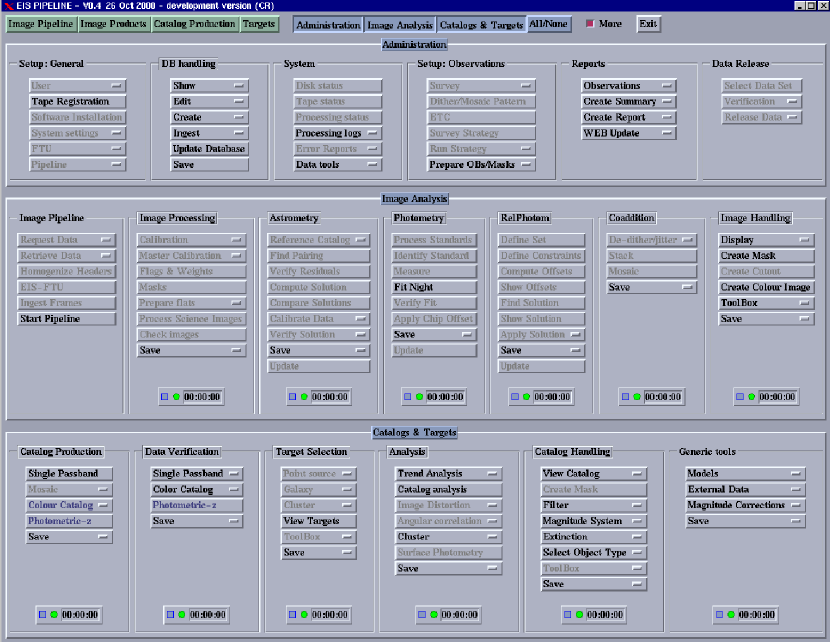Click the green status light under Photometry
The height and width of the screenshot is (642, 830).
tap(419, 397)
